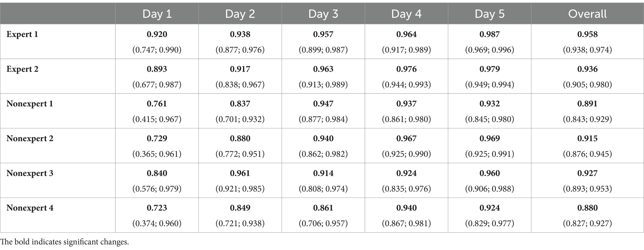Select the Overall column header

coord(588,14)
